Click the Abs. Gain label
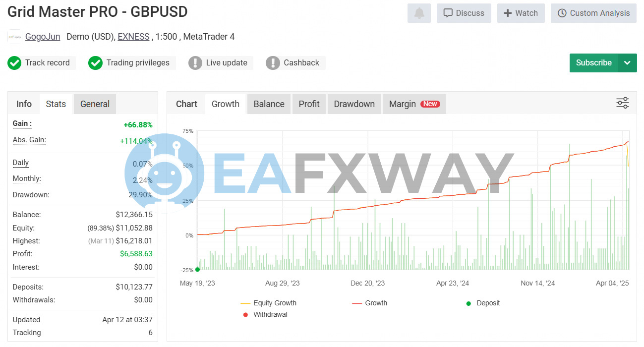 29,140
